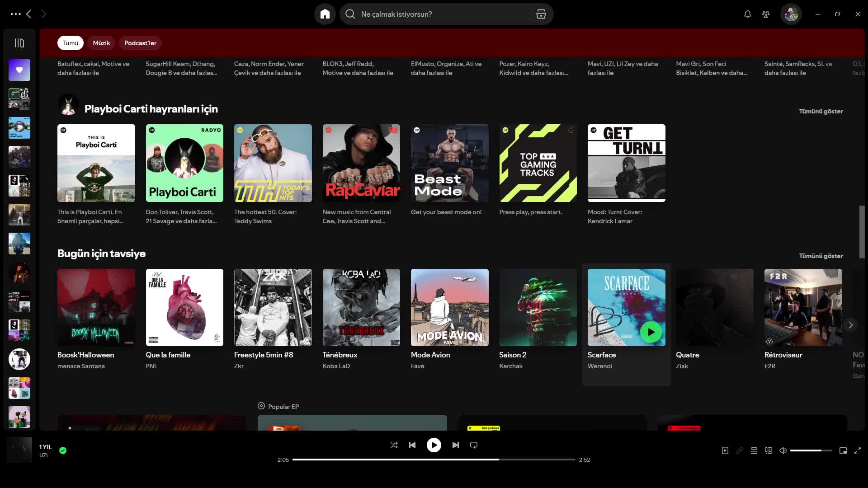Go to Spotify Home

325,14
